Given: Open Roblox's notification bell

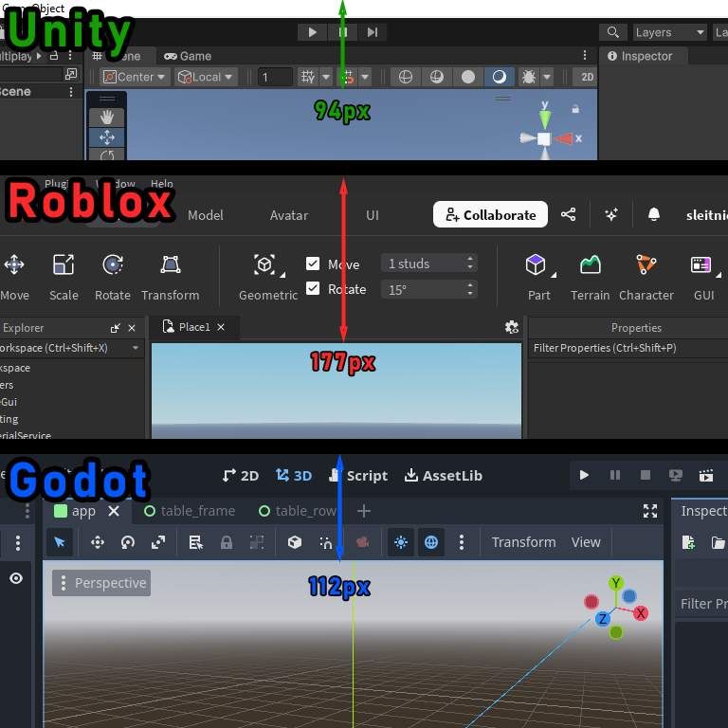Looking at the screenshot, I should 654,214.
